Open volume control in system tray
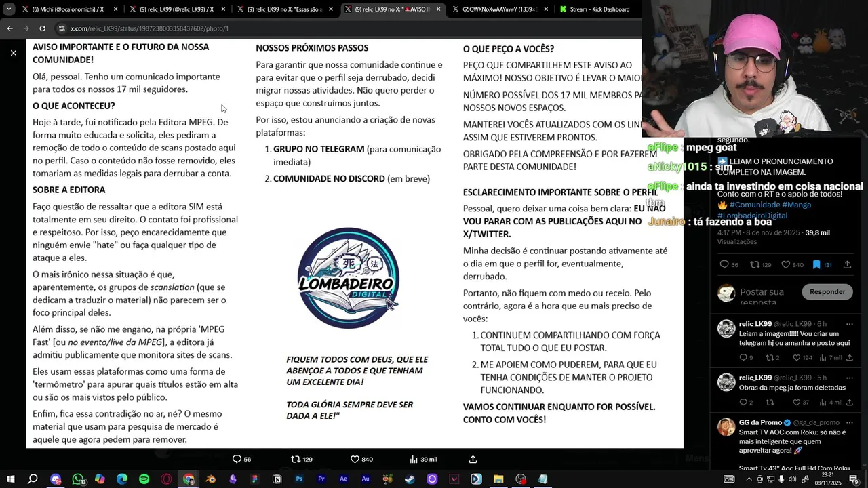This screenshot has height=488, width=868. (x=791, y=479)
